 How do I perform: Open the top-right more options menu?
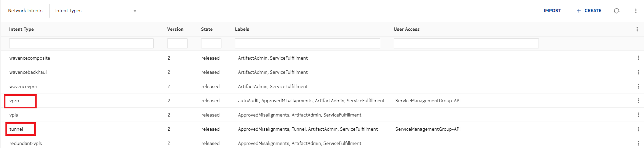pos(636,11)
